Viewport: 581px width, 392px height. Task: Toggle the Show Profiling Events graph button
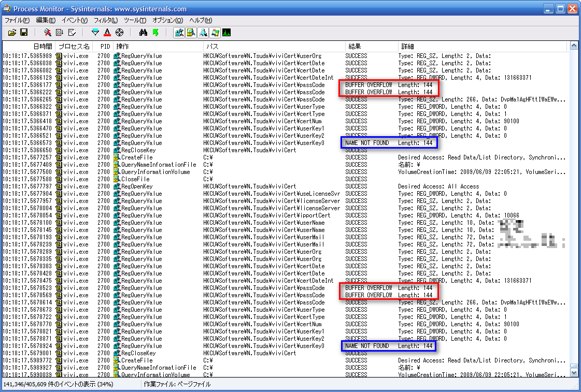click(226, 33)
